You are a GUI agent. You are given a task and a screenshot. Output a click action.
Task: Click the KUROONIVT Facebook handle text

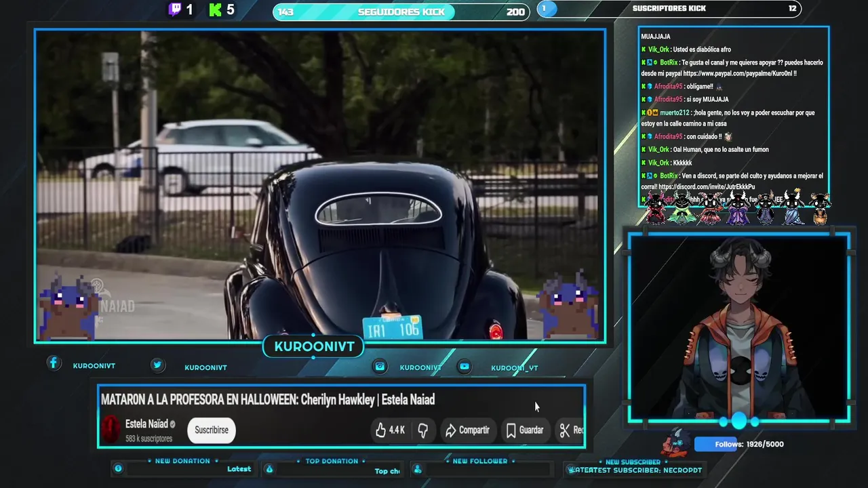[x=94, y=366]
